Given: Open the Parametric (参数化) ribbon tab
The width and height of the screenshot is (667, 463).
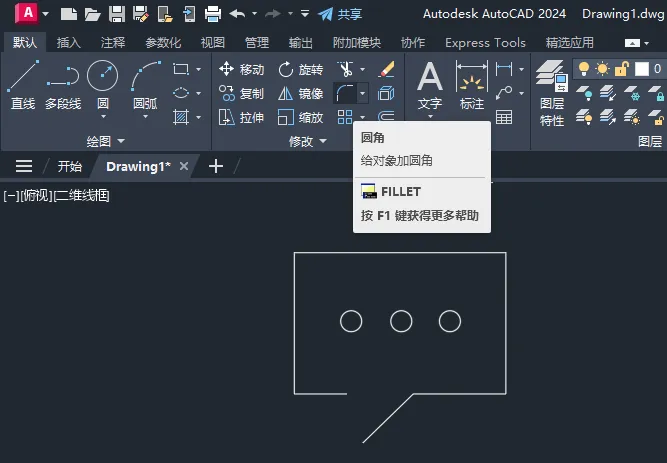Looking at the screenshot, I should click(x=163, y=43).
